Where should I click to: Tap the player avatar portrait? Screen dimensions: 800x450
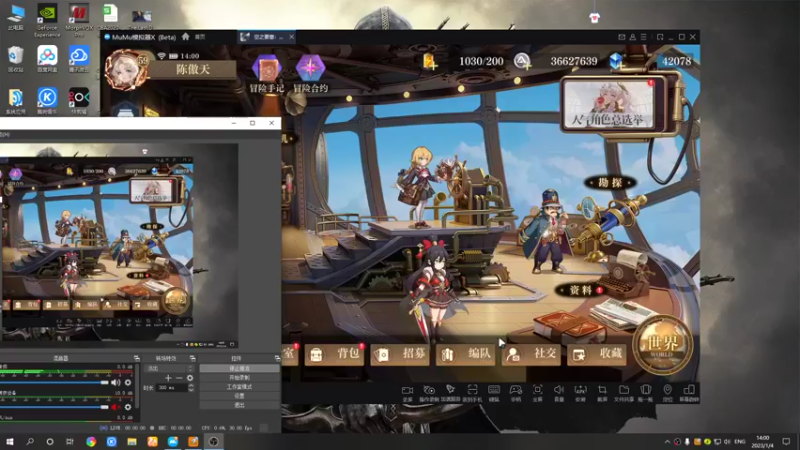125,70
